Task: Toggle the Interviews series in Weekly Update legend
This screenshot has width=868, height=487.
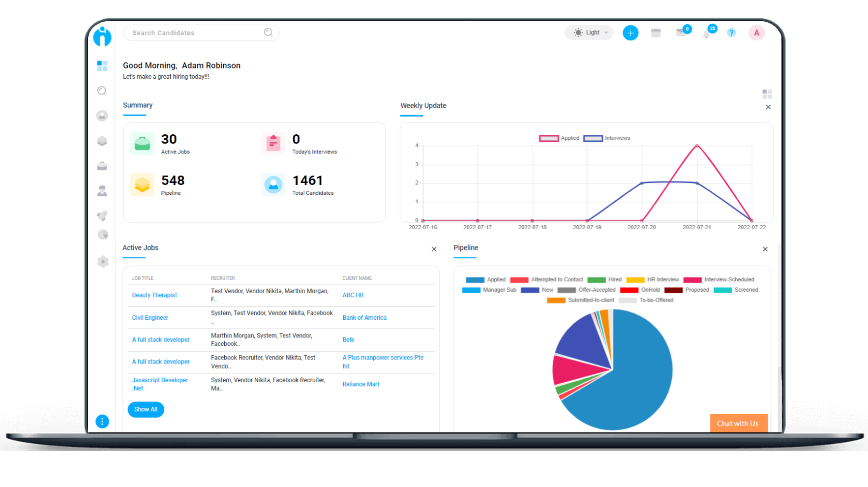Action: pos(607,138)
